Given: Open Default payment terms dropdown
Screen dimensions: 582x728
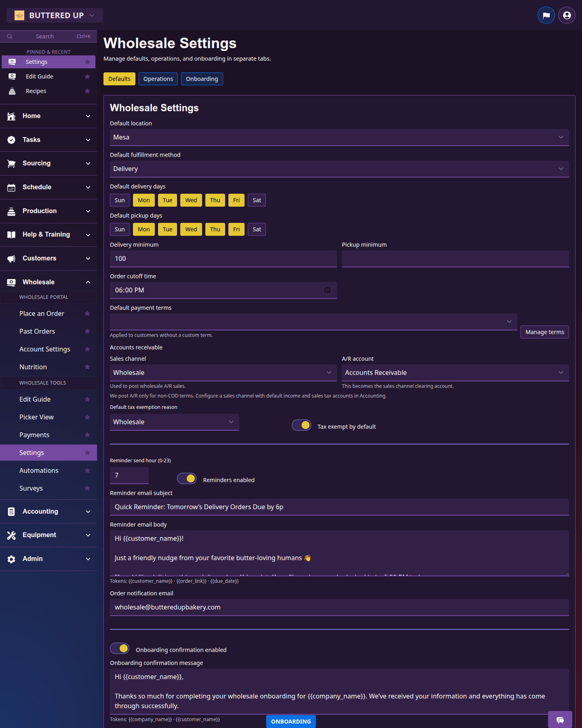Looking at the screenshot, I should click(x=314, y=322).
